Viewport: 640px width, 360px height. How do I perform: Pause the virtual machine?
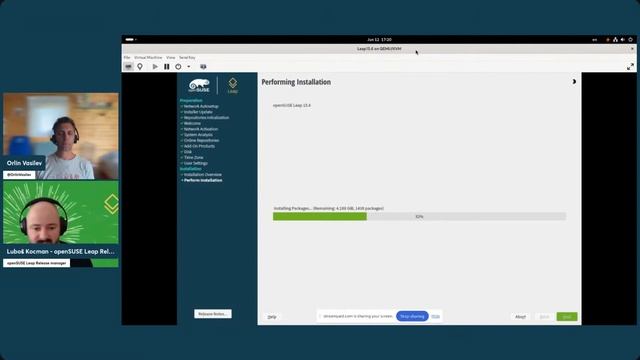tap(167, 67)
